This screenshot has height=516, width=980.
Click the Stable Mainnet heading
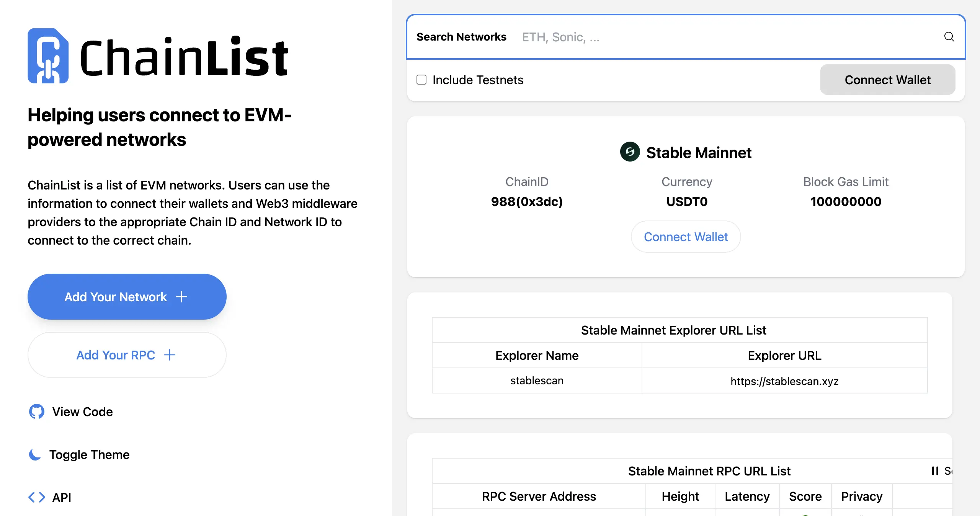click(699, 152)
